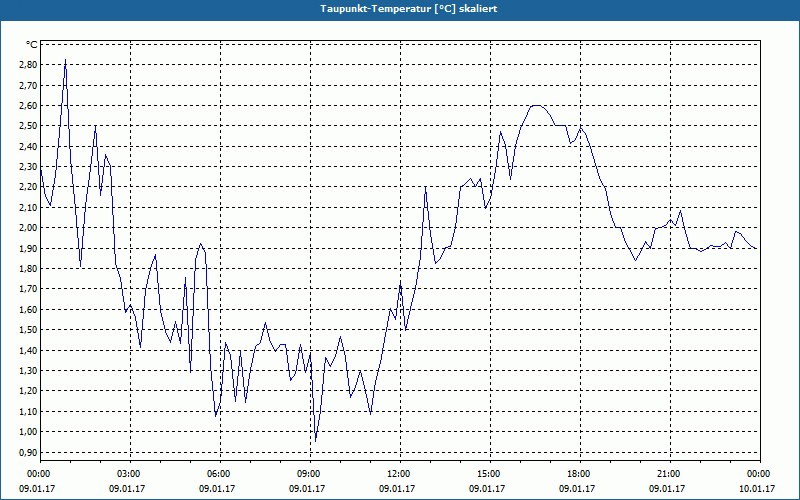The height and width of the screenshot is (500, 800).
Task: Select the 2,80 y-axis label
Action: 29,65
